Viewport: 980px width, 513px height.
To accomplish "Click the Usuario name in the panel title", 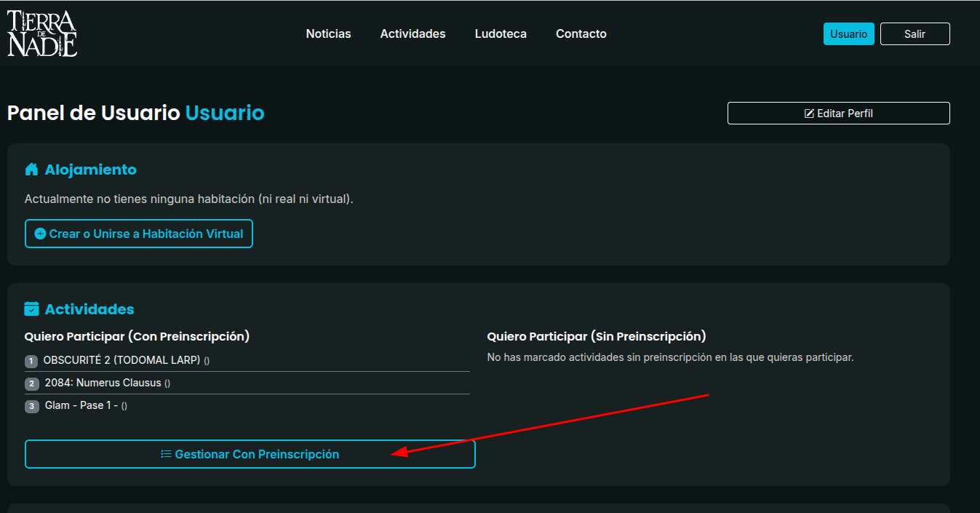I will point(225,113).
